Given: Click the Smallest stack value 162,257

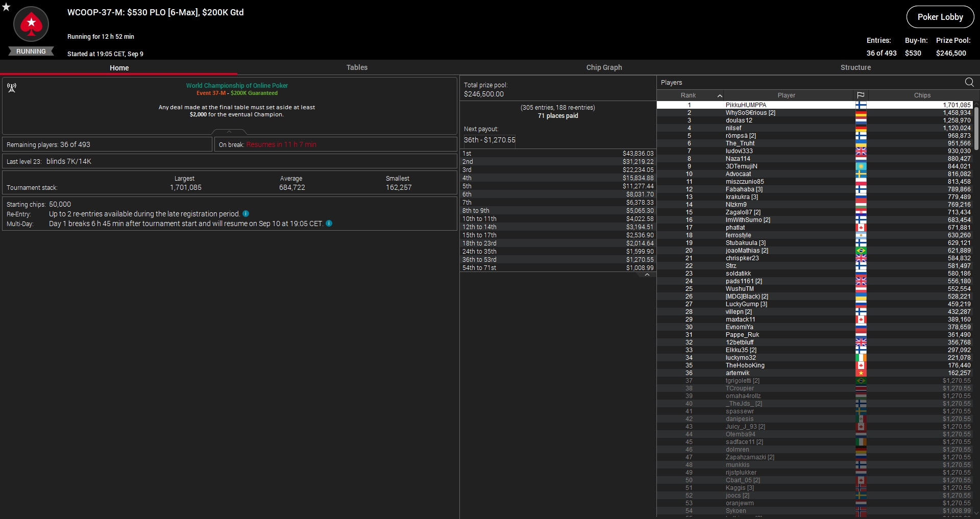Looking at the screenshot, I should (x=399, y=187).
